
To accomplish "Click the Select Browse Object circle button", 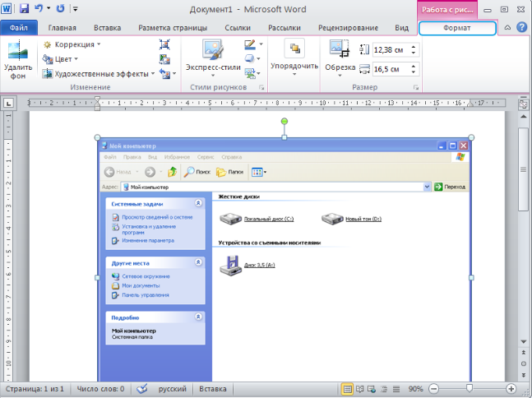I will click(523, 363).
